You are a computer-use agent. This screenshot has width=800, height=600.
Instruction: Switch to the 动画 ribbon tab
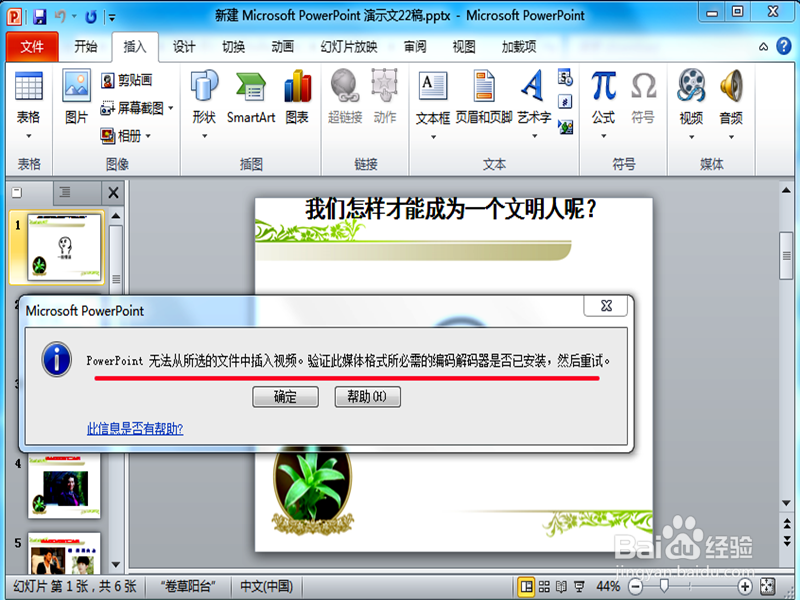[283, 47]
